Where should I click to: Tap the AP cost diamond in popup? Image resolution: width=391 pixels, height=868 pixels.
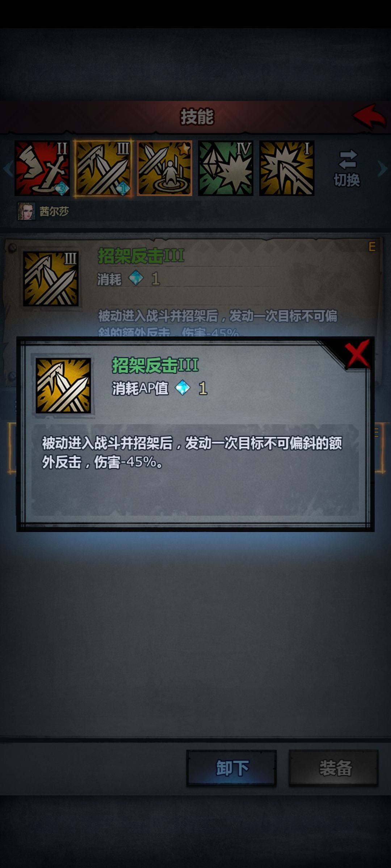(182, 388)
